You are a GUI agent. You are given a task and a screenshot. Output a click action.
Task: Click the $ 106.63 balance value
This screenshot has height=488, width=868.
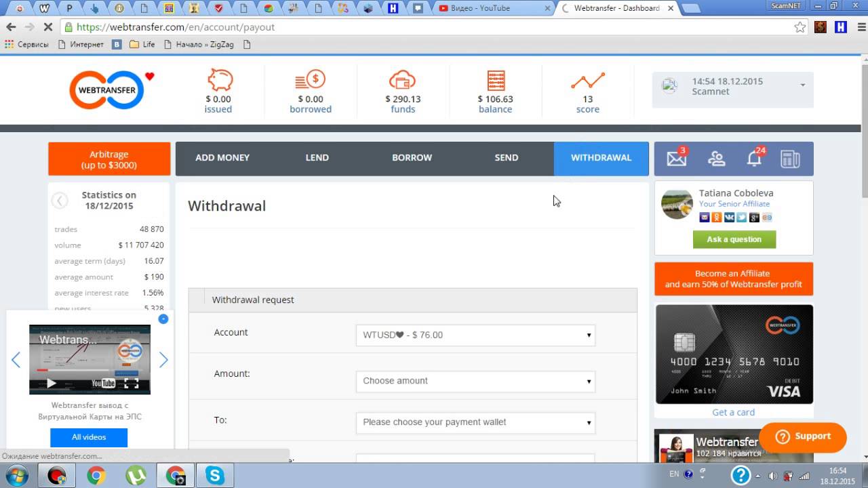tap(496, 99)
